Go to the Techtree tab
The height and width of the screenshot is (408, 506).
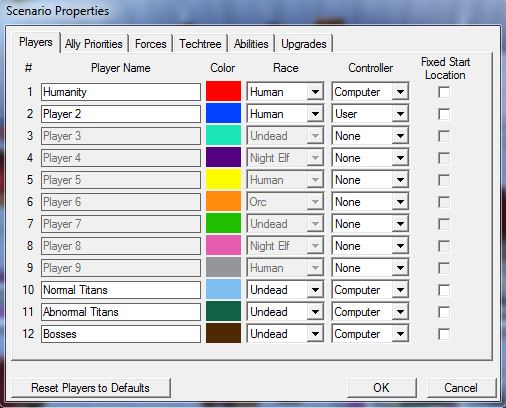point(200,44)
